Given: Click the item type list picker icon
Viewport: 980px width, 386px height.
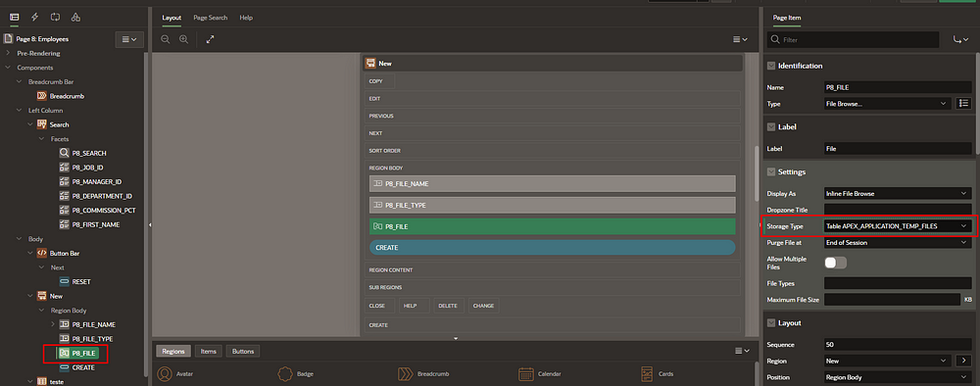Looking at the screenshot, I should pyautogui.click(x=963, y=104).
